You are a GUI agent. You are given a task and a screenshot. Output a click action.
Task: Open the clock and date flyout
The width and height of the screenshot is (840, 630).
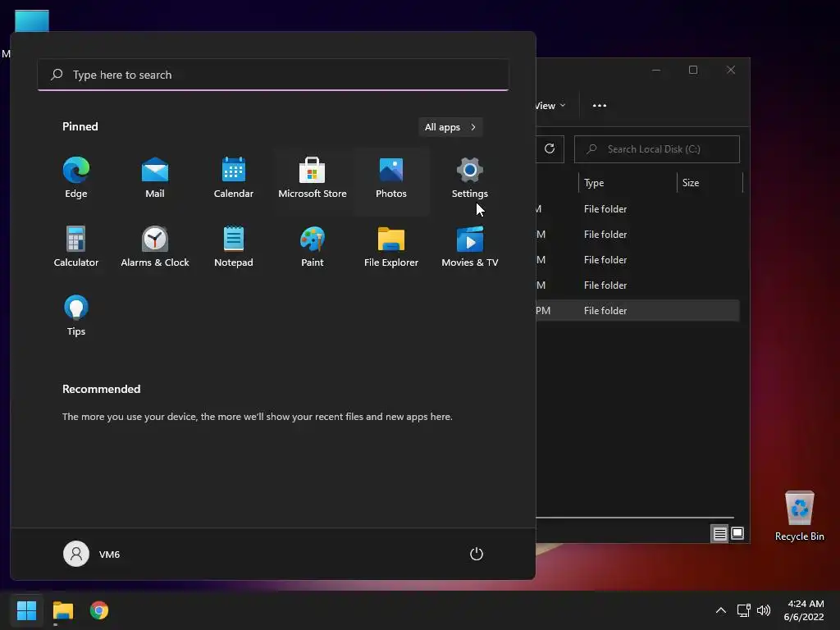click(804, 610)
